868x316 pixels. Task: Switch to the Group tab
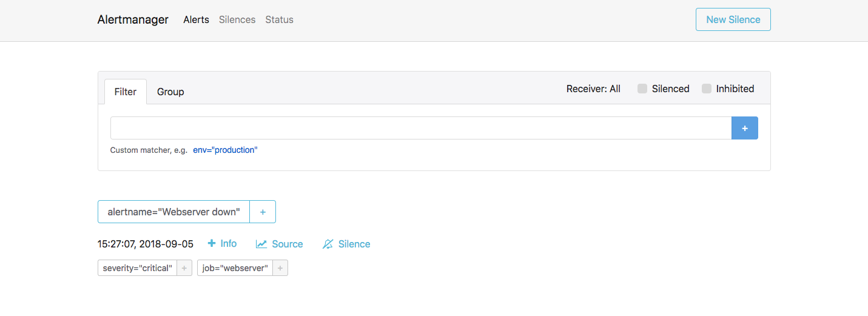170,92
